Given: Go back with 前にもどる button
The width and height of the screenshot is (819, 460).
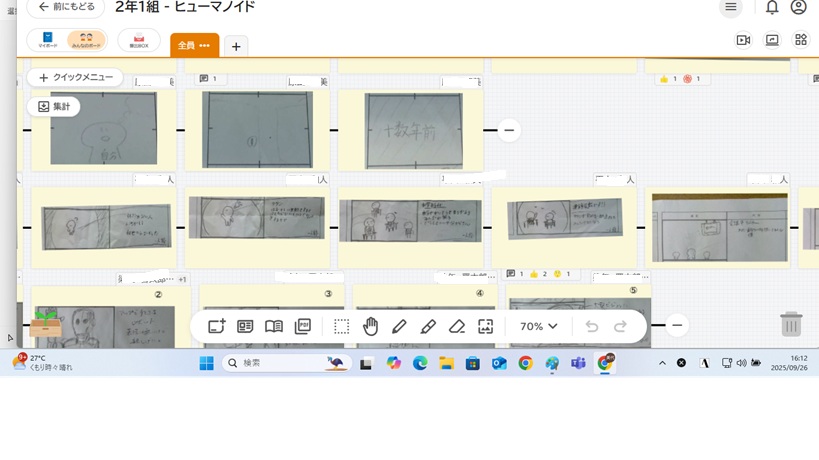Looking at the screenshot, I should click(66, 7).
